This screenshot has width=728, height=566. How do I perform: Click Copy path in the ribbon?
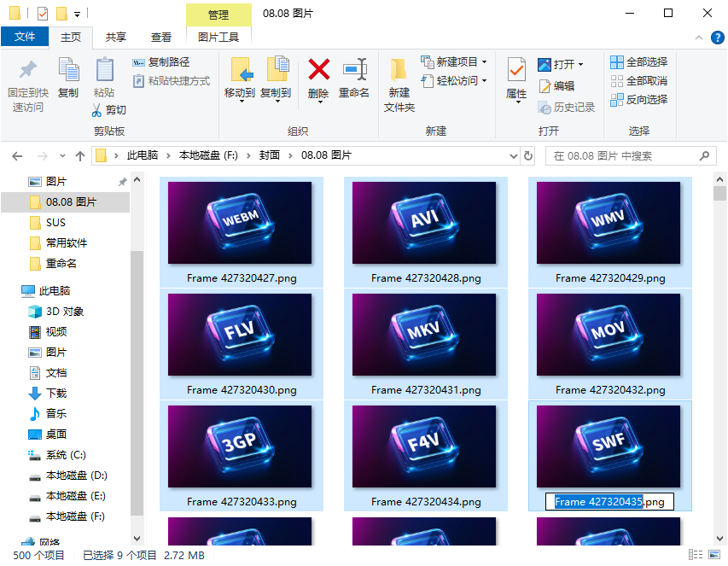point(161,62)
